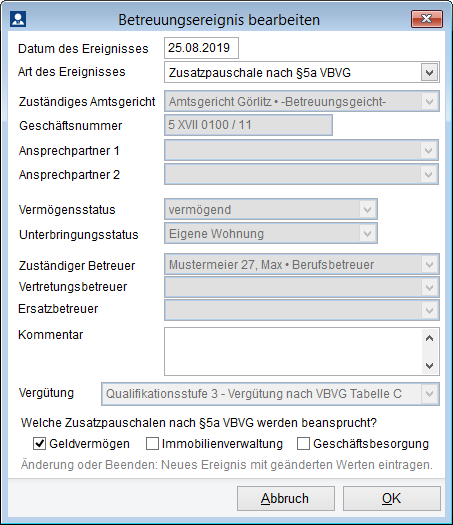Open the Ansprechpartner 1 dropdown
453x525 pixels.
(429, 150)
